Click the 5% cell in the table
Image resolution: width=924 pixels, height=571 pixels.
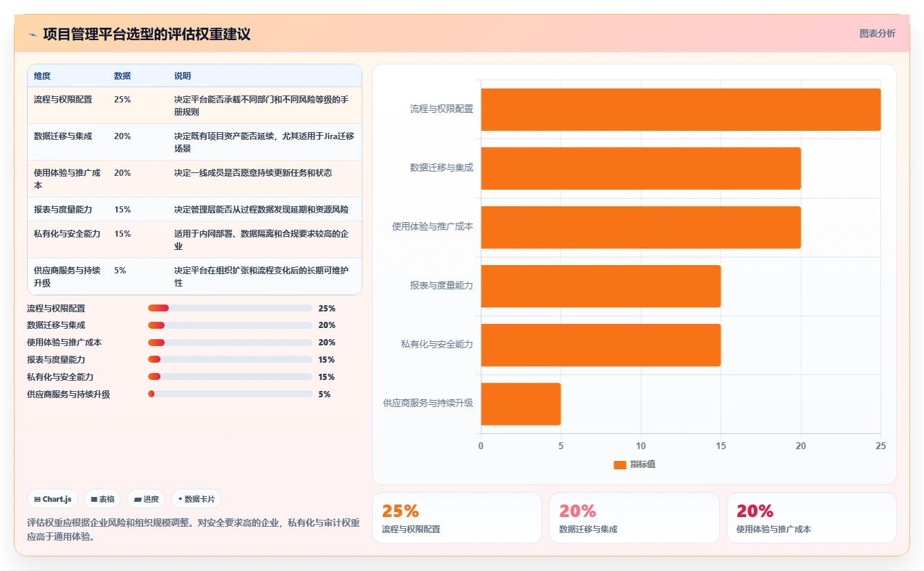(x=120, y=271)
